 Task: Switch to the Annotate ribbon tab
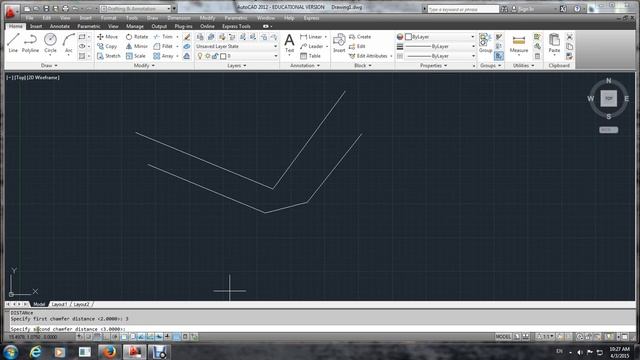click(60, 26)
